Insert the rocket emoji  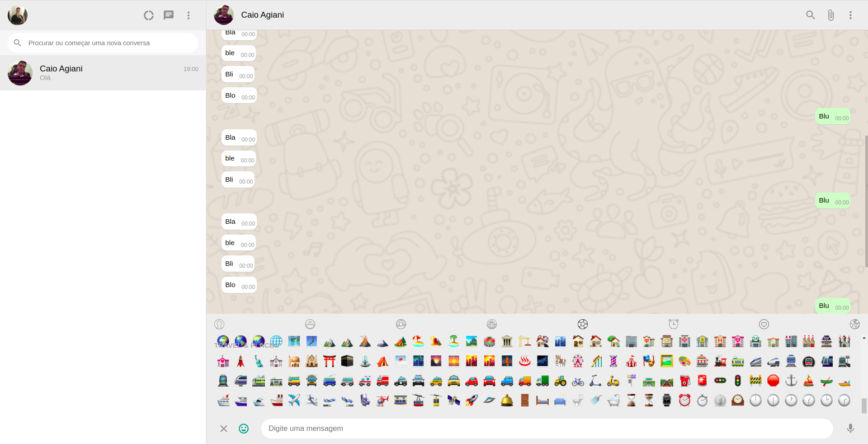[472, 400]
